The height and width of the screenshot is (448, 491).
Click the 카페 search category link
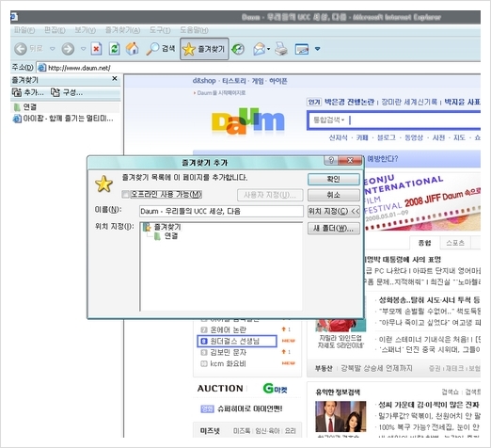coord(362,137)
